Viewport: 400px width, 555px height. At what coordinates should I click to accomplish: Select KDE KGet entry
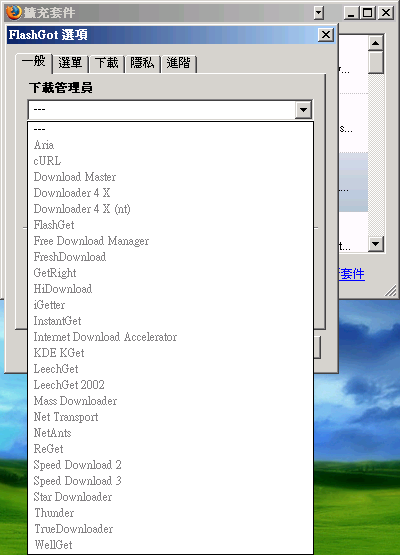(x=170, y=353)
